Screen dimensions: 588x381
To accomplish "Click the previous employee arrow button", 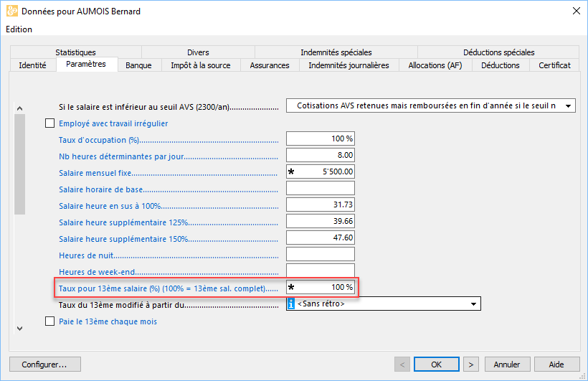I will [402, 364].
